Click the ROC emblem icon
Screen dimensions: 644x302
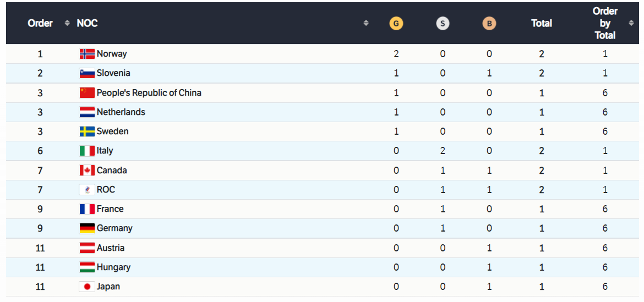(87, 190)
